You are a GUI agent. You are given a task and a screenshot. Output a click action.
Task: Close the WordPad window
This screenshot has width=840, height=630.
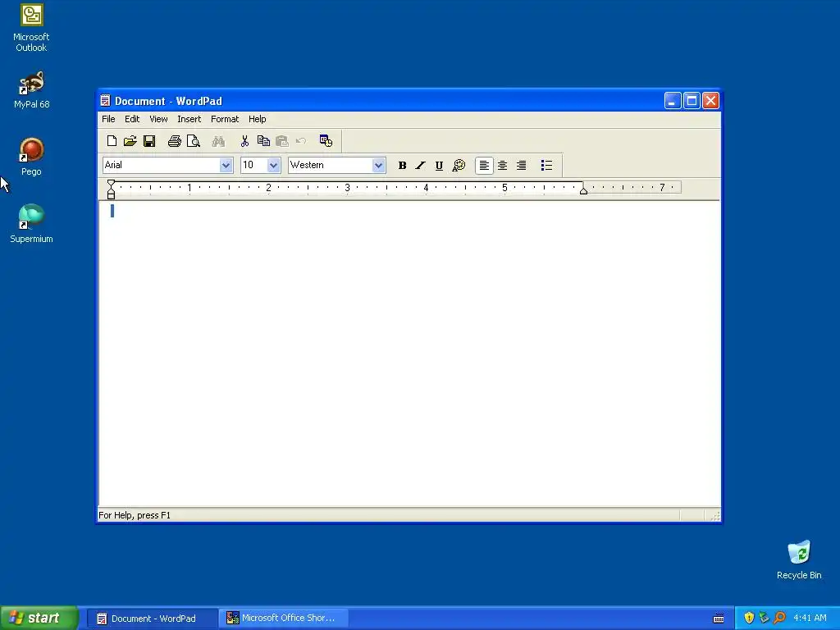click(x=710, y=101)
